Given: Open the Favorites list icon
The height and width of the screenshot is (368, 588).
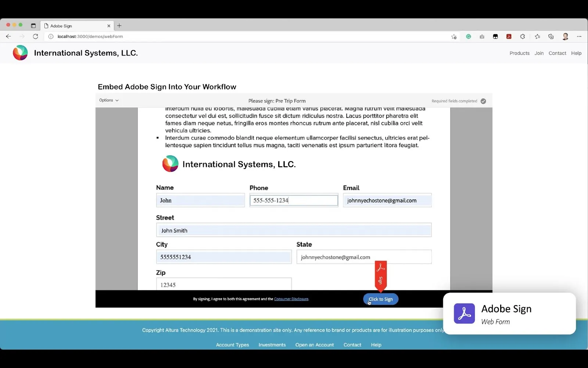Looking at the screenshot, I should [x=537, y=36].
